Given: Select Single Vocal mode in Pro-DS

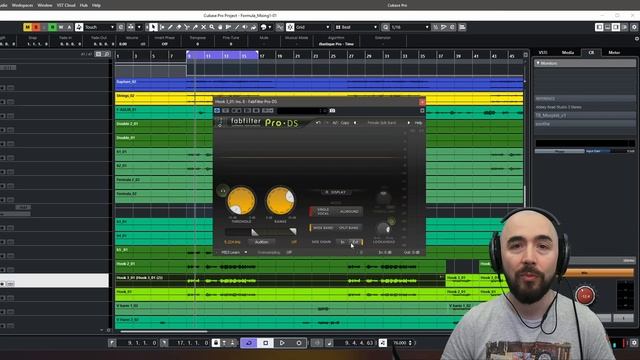Looking at the screenshot, I should pos(322,211).
